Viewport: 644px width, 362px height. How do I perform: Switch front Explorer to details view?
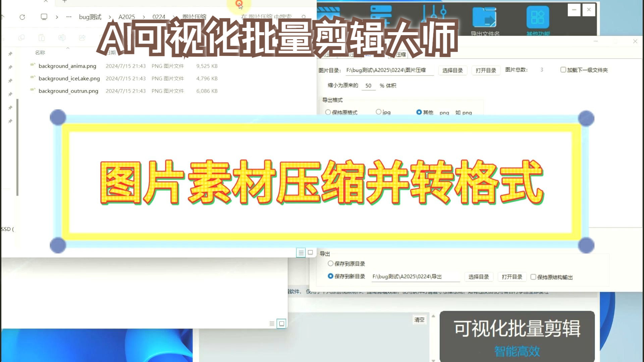click(x=301, y=253)
